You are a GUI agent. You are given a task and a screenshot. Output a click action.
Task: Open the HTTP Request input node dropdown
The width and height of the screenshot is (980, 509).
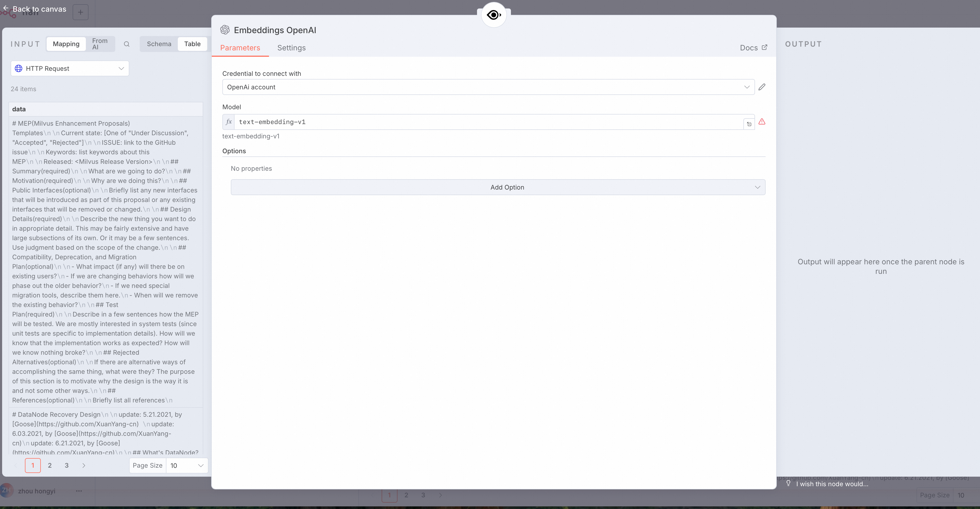[x=70, y=68]
